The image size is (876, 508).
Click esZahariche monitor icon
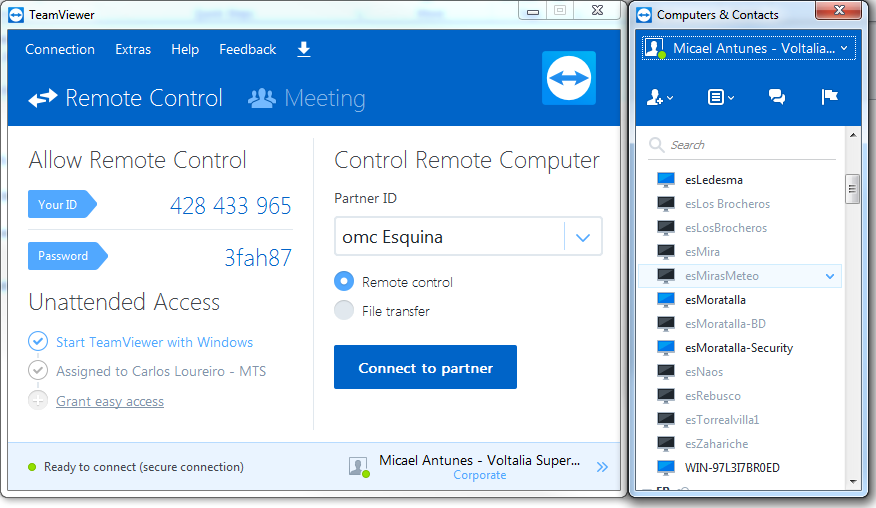coord(666,444)
